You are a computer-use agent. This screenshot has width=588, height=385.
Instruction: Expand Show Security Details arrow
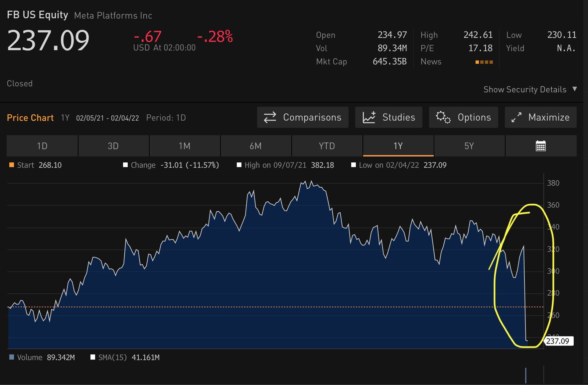574,89
